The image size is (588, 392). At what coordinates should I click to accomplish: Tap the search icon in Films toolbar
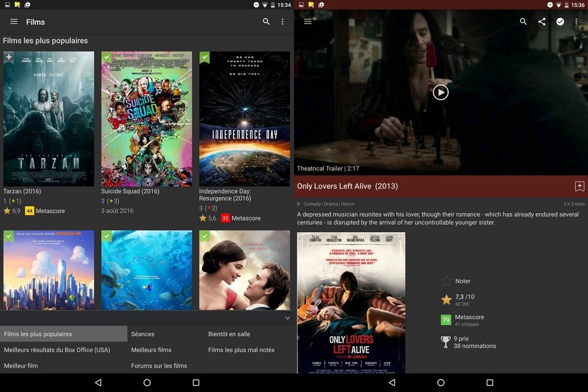pos(266,22)
